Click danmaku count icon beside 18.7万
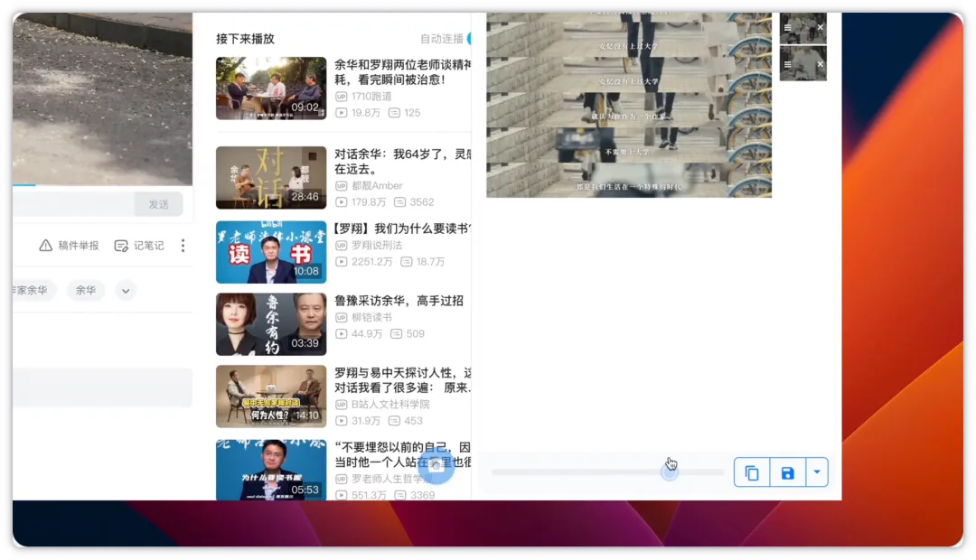 pos(407,262)
